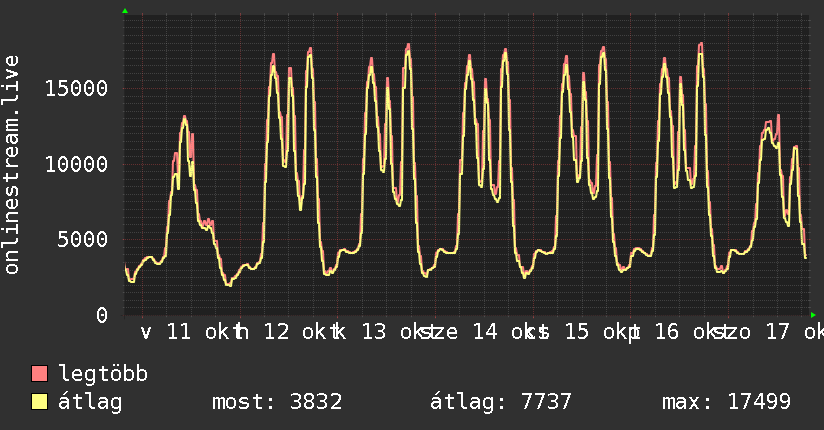This screenshot has width=824, height=430.
Task: Click the most: 3832 value
Action: [277, 402]
